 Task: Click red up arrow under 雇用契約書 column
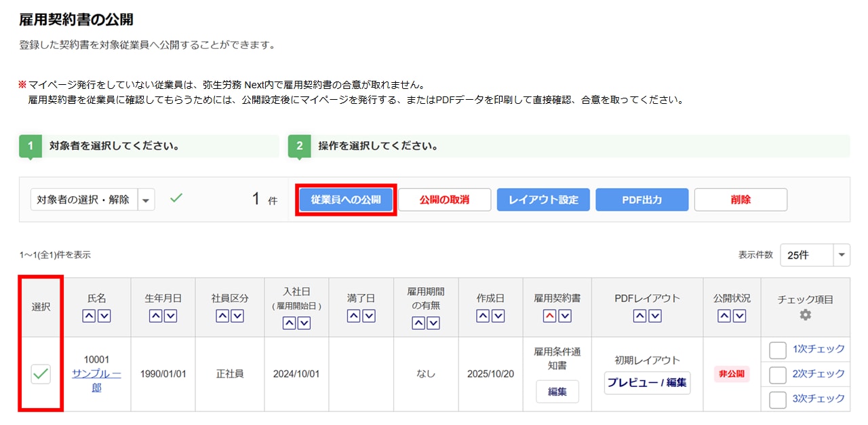(549, 316)
